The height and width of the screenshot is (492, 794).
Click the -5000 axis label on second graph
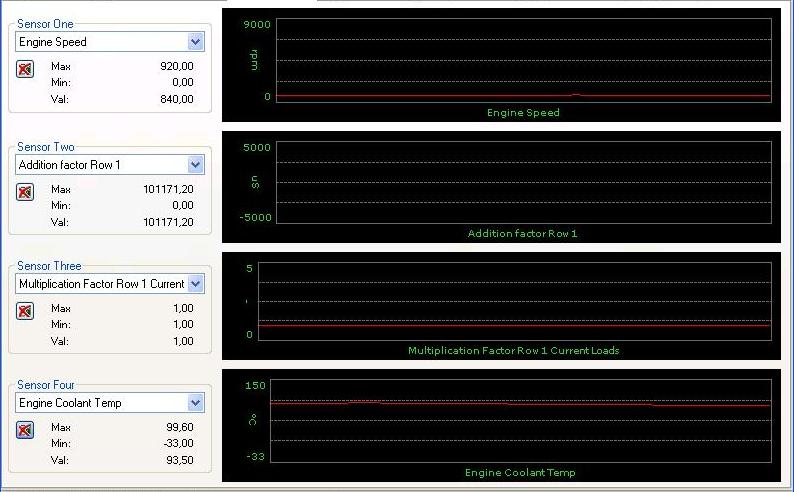coord(256,218)
